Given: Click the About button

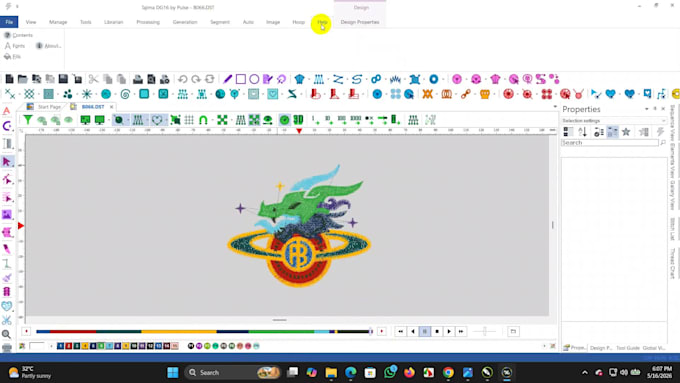Looking at the screenshot, I should coord(49,46).
